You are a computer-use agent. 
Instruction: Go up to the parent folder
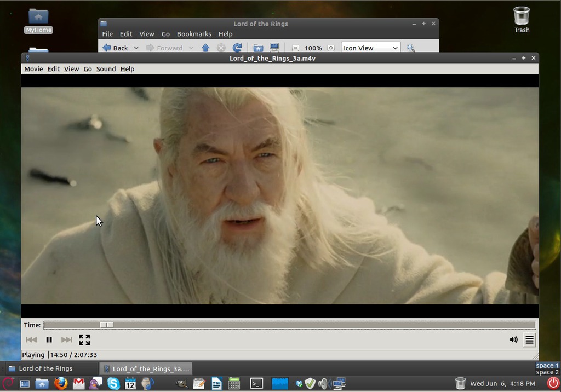(x=205, y=48)
